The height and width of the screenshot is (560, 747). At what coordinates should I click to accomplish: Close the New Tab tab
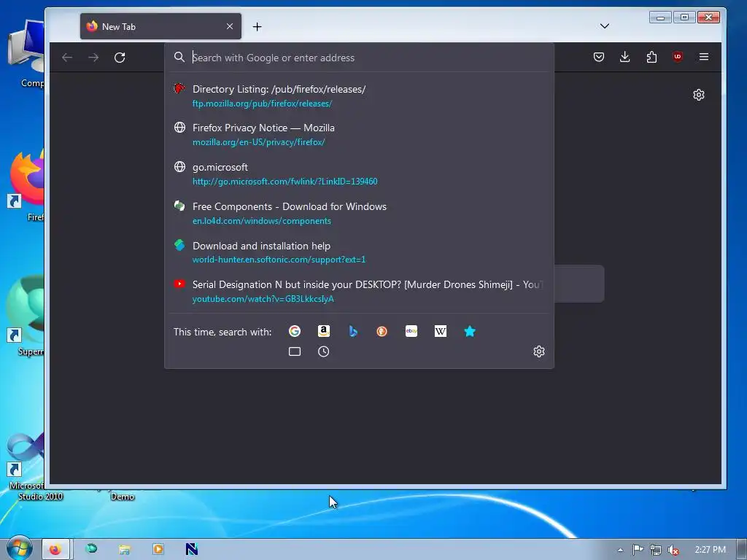[x=230, y=27]
